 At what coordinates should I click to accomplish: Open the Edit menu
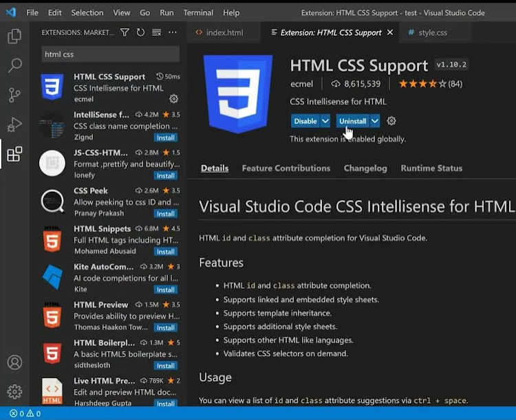[54, 13]
